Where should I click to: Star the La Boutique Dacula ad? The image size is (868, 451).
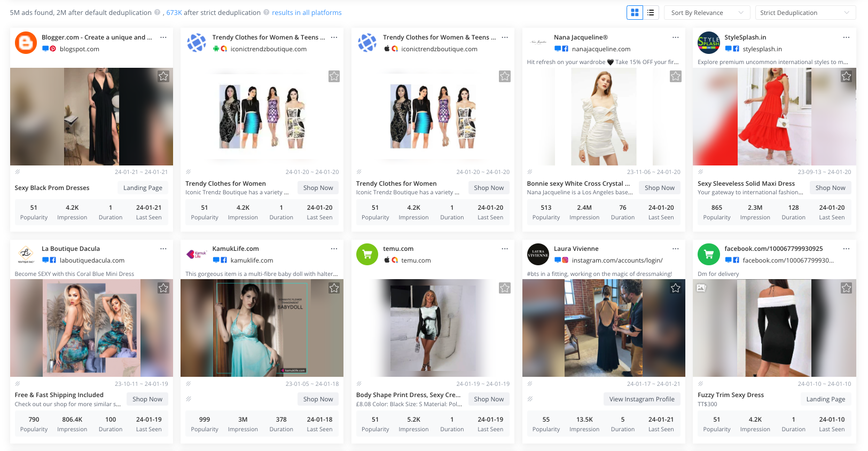[163, 288]
